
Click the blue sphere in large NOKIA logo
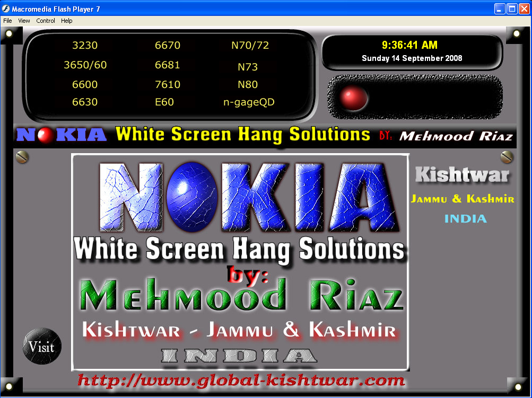193,197
